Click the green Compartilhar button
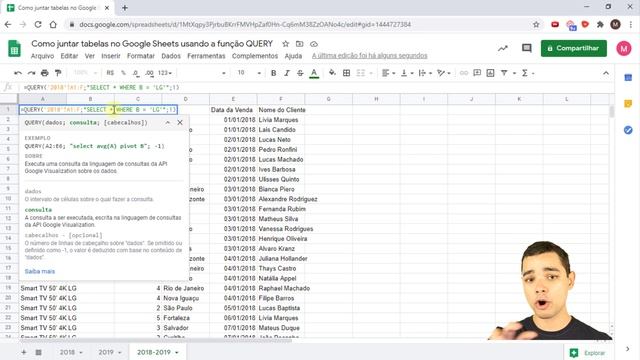Screen dimensions: 640x360 [573, 48]
